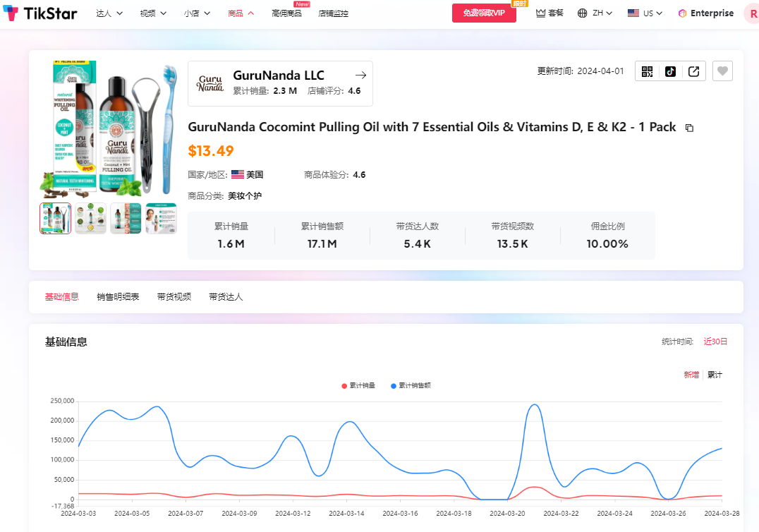Select the fourth product thumbnail
The height and width of the screenshot is (532, 759).
162,218
